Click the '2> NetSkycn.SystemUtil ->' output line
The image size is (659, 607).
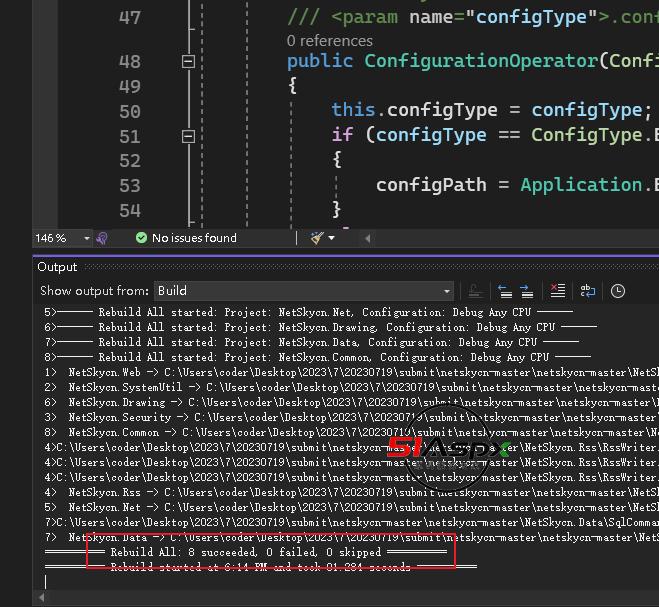click(351, 388)
